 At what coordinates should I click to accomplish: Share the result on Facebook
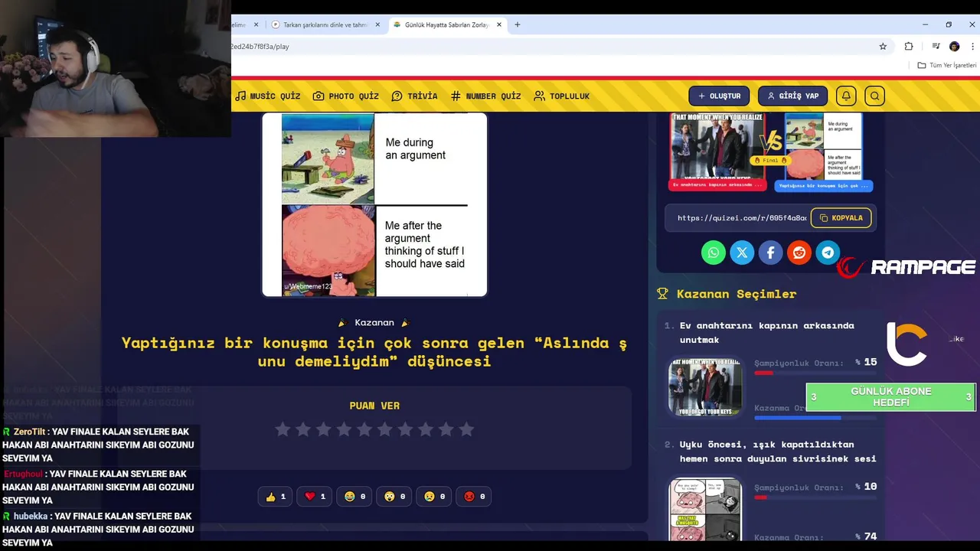(x=770, y=253)
